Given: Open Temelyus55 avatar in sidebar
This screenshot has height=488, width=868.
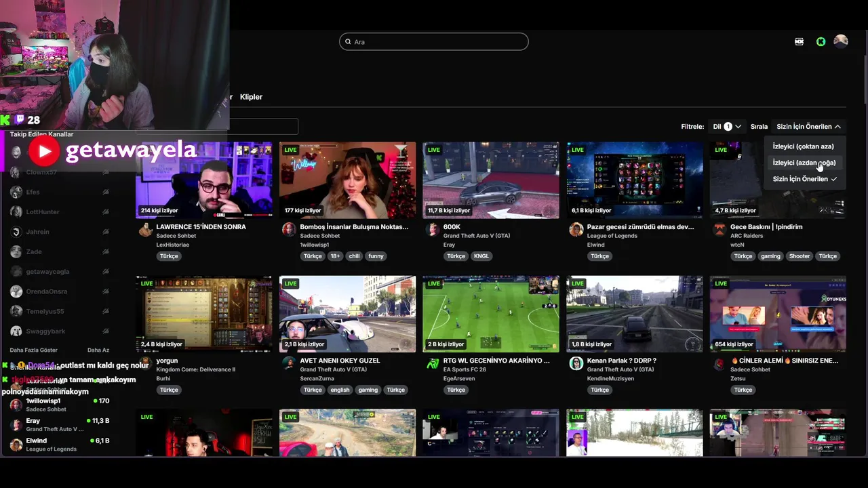Looking at the screenshot, I should coord(16,311).
